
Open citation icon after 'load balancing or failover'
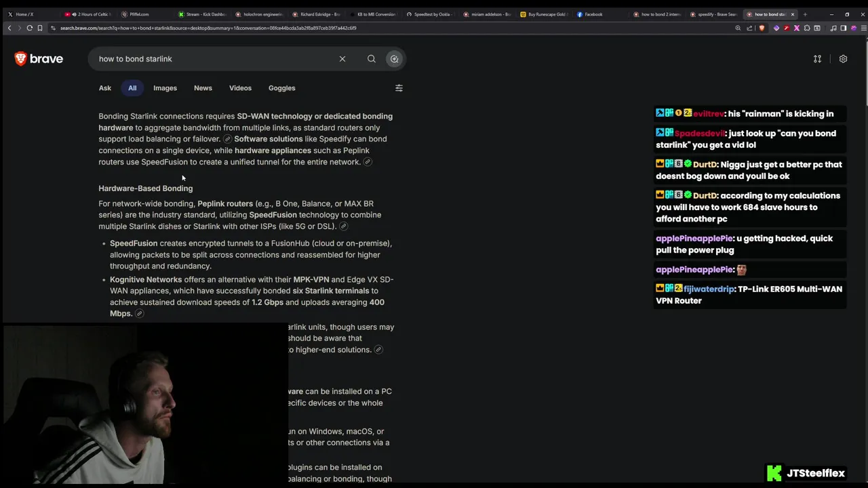coord(228,140)
